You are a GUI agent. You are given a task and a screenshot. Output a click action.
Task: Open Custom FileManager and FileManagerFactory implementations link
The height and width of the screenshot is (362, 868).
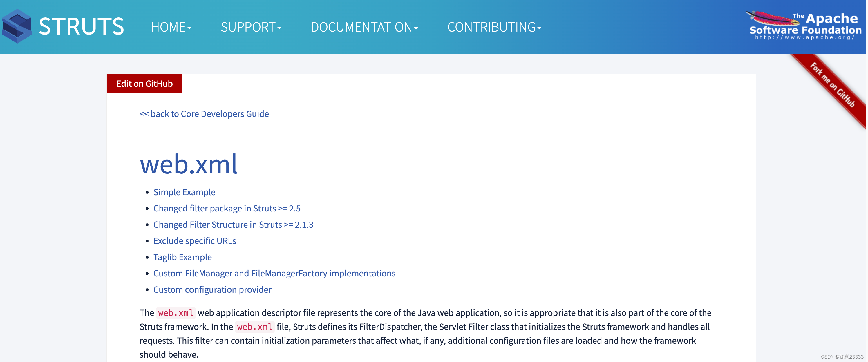(274, 273)
